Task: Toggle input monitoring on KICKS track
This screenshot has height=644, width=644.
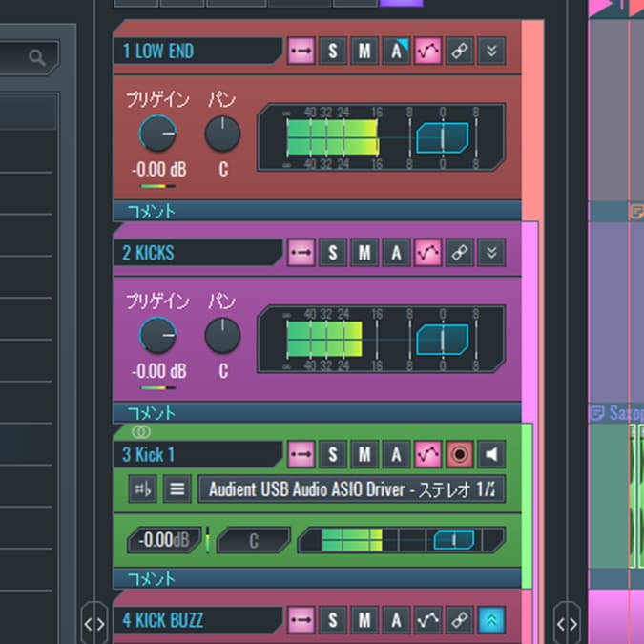Action: coord(301,252)
